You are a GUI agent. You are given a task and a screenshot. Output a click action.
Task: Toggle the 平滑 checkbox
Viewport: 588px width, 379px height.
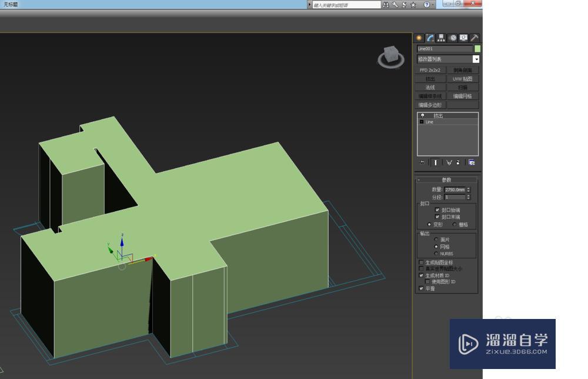point(421,288)
